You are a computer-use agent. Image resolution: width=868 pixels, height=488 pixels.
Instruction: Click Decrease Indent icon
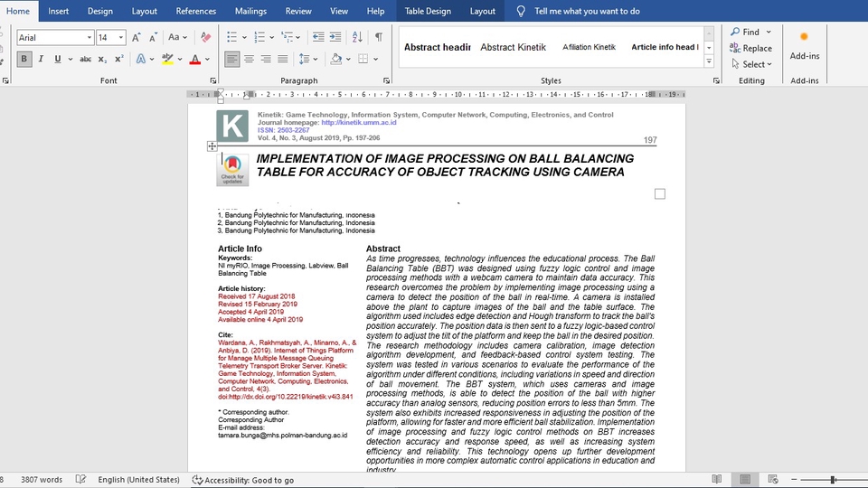tap(318, 37)
